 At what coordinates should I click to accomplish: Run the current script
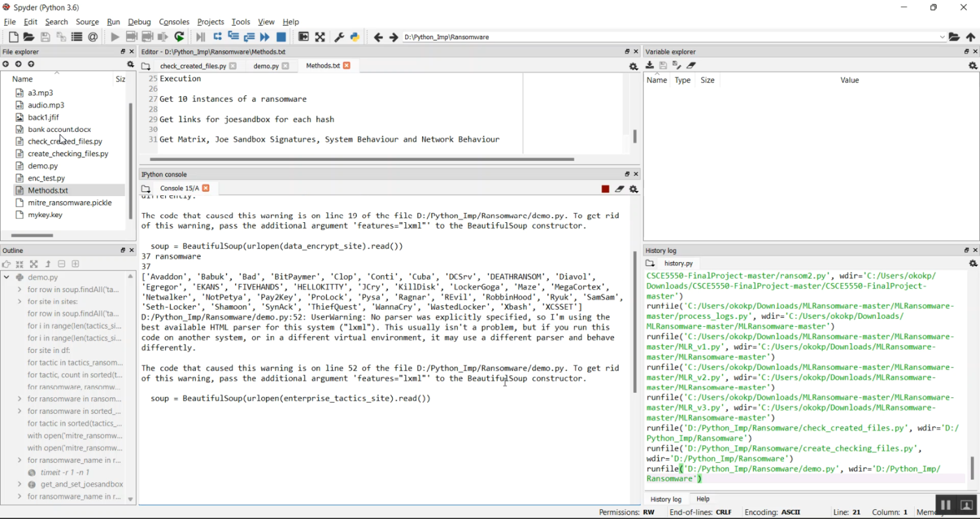114,37
